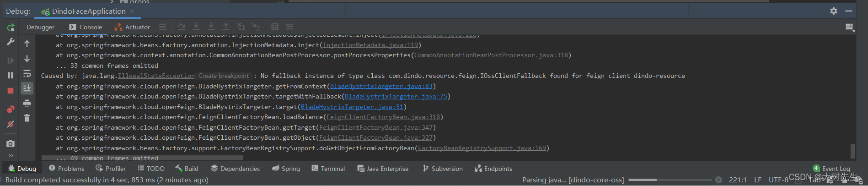Viewport: 868px width, 186px height.
Task: Stop the running application with red square
Action: coord(11,91)
